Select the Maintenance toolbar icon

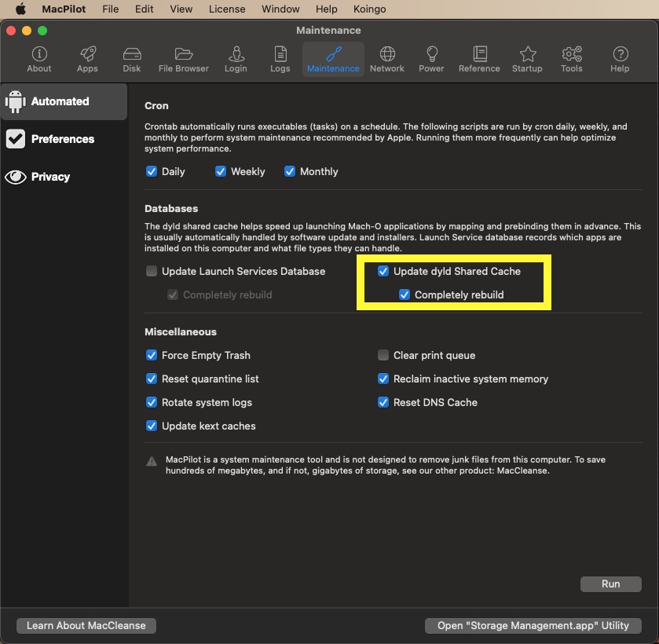point(333,59)
